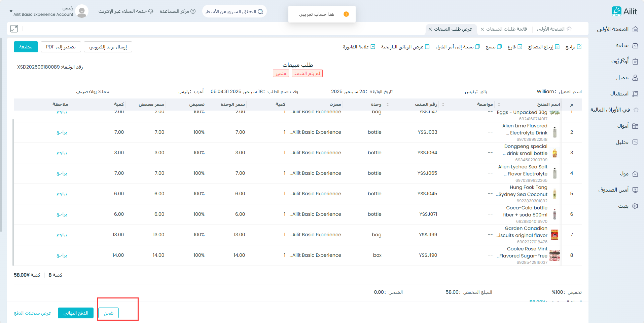The image size is (644, 323).
Task: Click the Coca-Cola bottle product thumbnail
Action: pyautogui.click(x=554, y=214)
